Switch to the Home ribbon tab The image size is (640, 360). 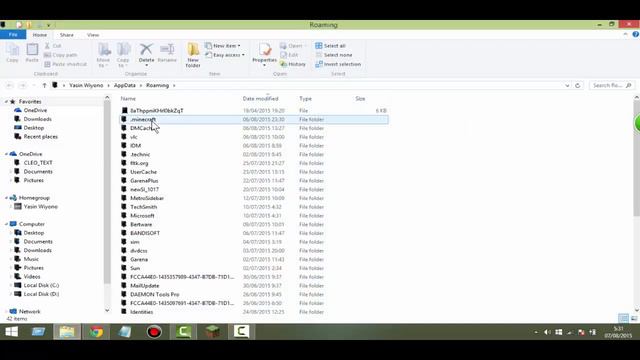coord(40,35)
